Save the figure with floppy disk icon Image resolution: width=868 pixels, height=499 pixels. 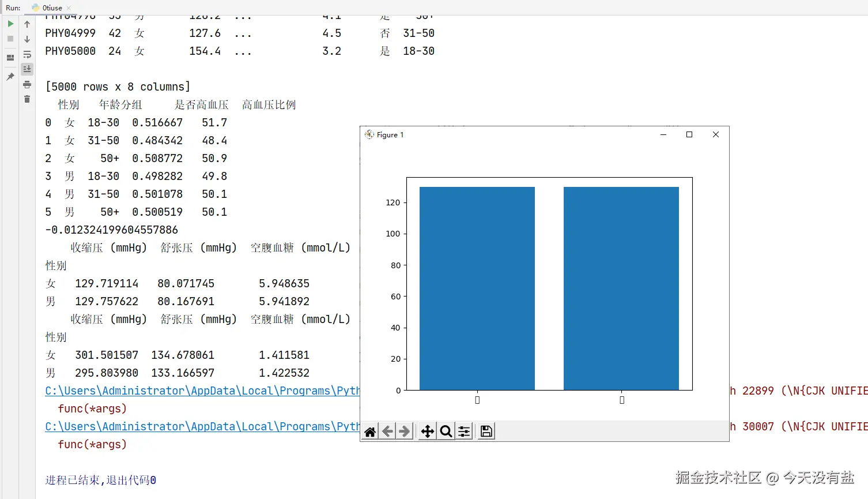click(x=486, y=432)
